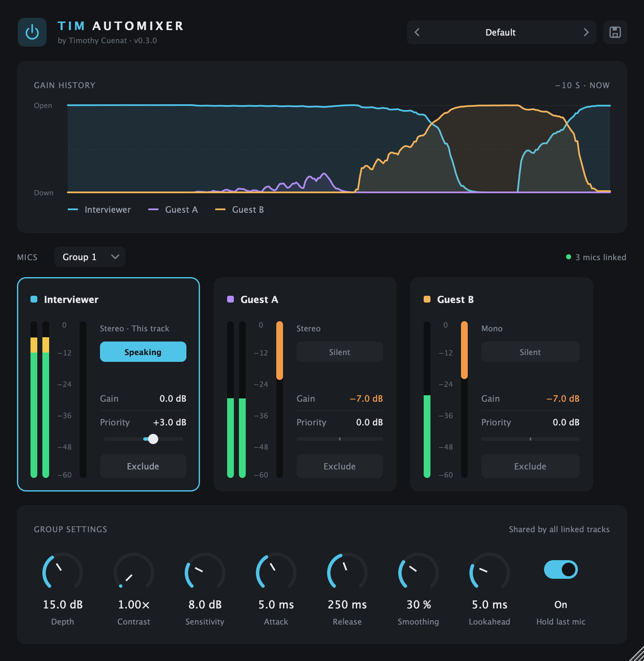
Task: Click the Gain History graph
Action: [x=339, y=149]
